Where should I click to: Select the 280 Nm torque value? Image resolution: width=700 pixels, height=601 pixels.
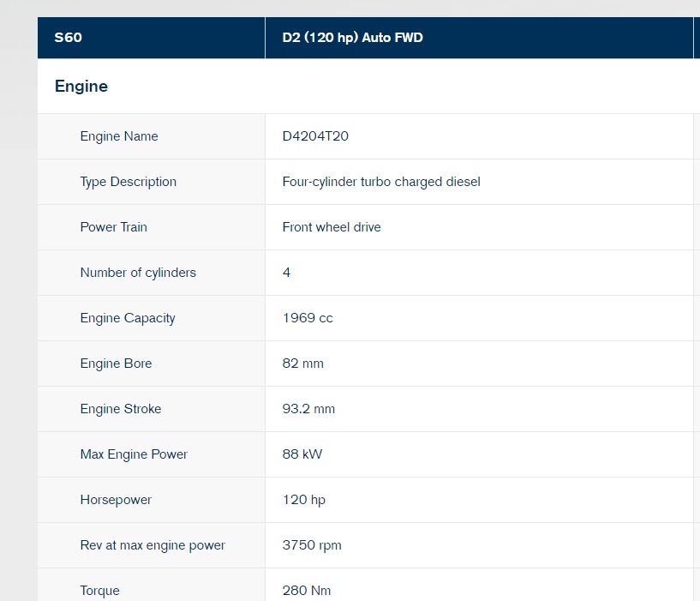coord(307,590)
